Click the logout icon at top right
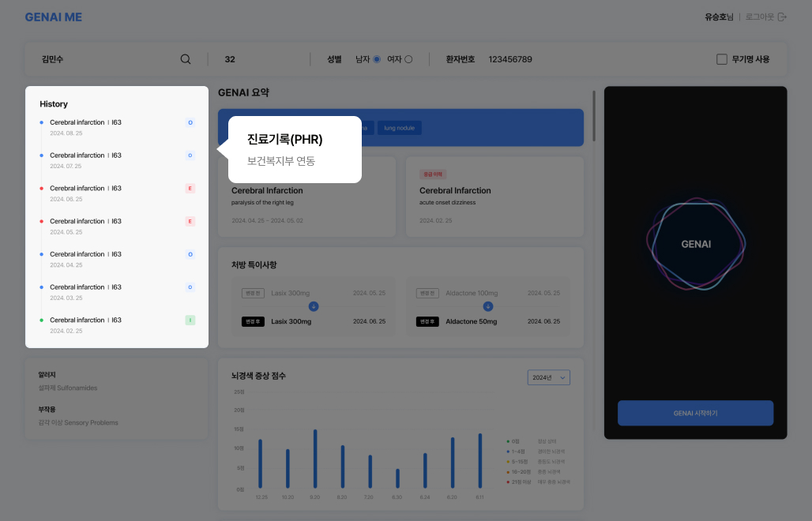Viewport: 812px width, 521px height. tap(782, 17)
